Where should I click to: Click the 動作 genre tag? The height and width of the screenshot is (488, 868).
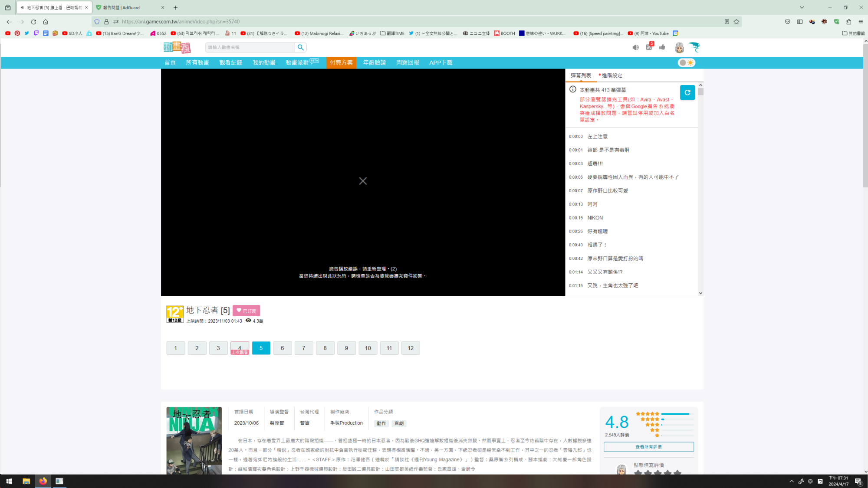pos(381,423)
